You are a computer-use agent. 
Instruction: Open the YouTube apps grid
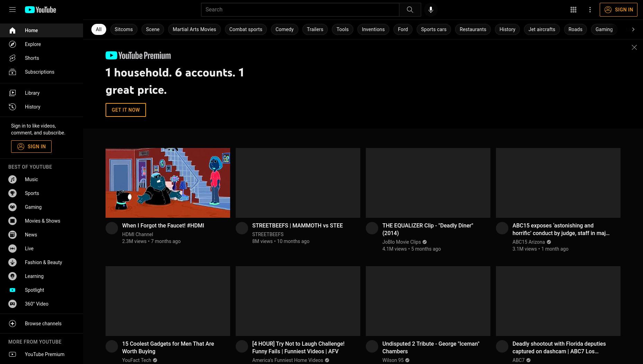click(x=573, y=10)
